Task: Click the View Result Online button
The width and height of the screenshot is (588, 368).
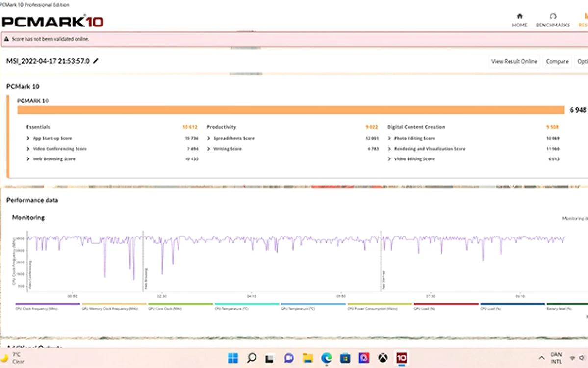Action: pos(514,61)
